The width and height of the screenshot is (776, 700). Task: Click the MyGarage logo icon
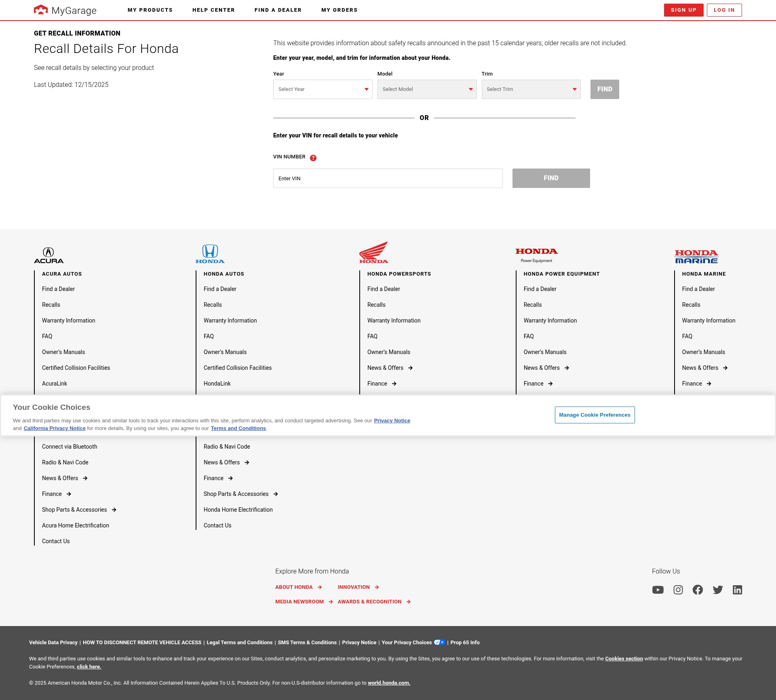tap(41, 10)
